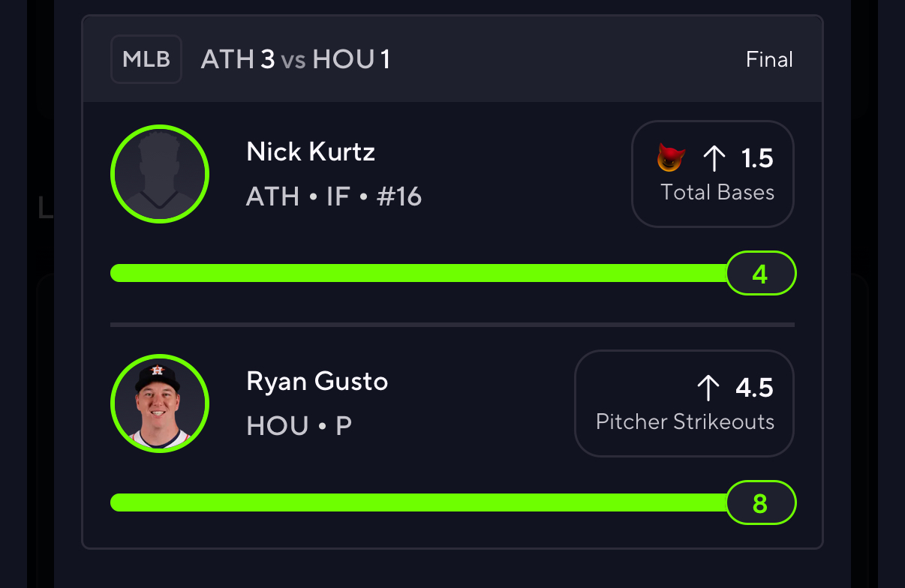Click the HOU • P position text
This screenshot has height=588, width=905.
point(299,426)
